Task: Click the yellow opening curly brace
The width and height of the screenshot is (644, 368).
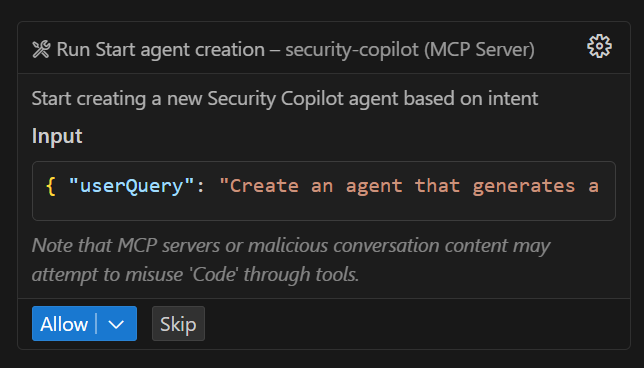Action: coord(51,186)
